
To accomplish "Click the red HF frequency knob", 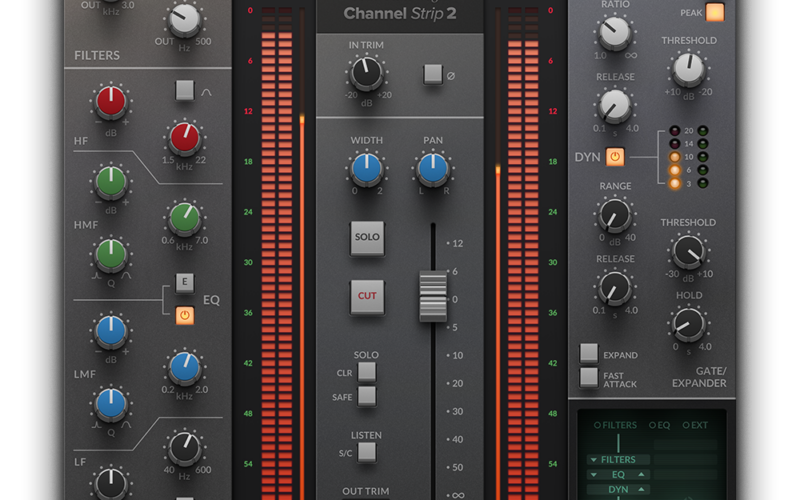I will point(184,138).
